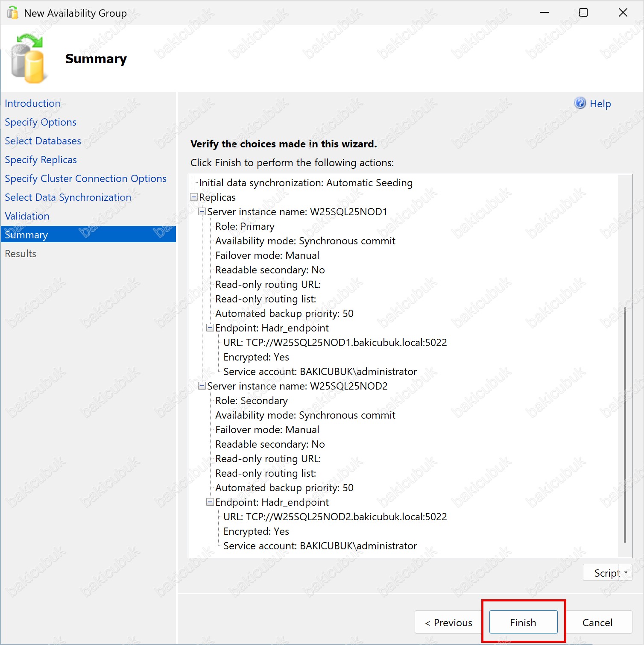The width and height of the screenshot is (644, 645).
Task: Collapse first Hadr_endpoint node under NOD1
Action: [210, 328]
